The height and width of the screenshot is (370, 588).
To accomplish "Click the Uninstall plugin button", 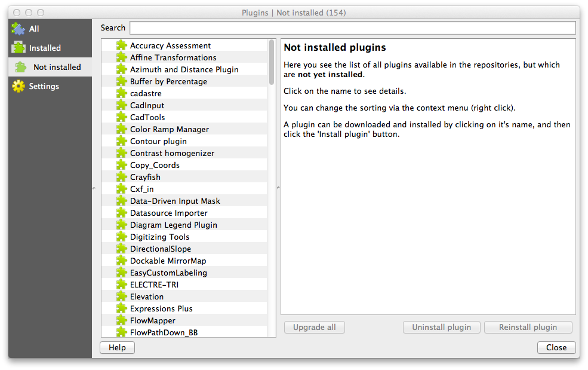I will (x=441, y=327).
